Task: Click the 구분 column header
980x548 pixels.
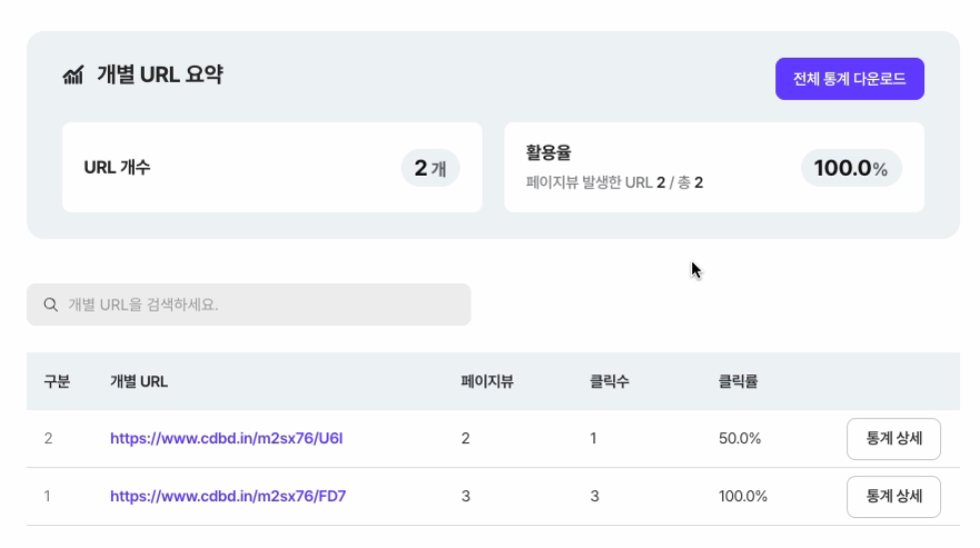Action: (57, 381)
